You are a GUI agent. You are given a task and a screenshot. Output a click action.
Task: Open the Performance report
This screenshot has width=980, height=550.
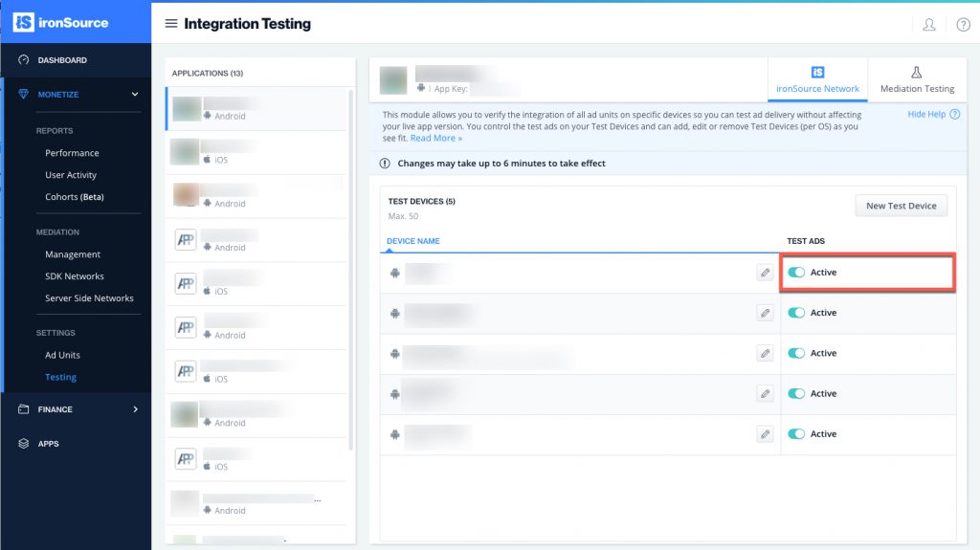pyautogui.click(x=72, y=153)
